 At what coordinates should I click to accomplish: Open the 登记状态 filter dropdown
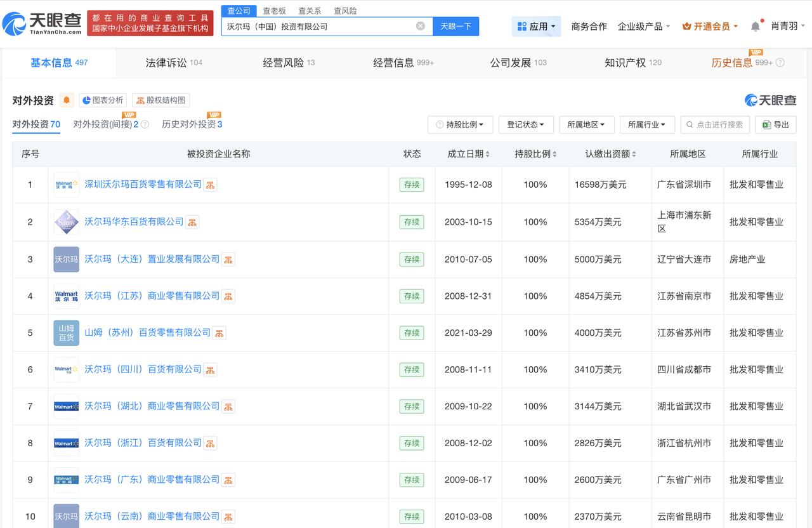526,124
